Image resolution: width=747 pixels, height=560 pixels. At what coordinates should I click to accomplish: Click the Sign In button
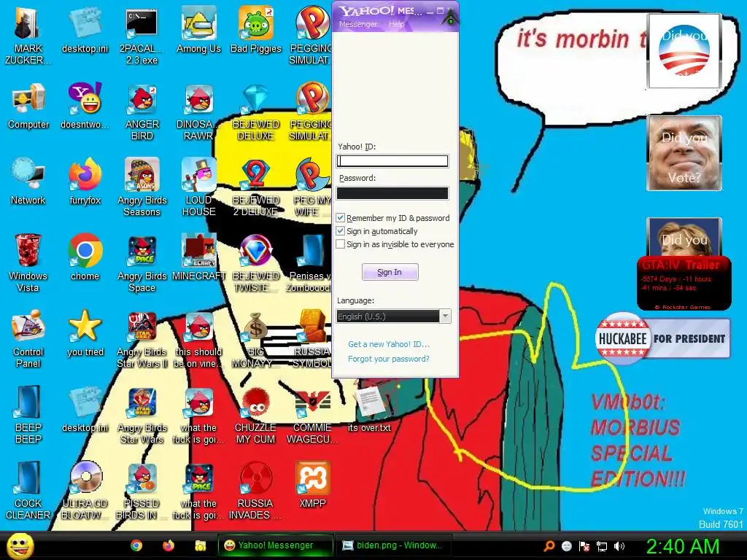click(390, 272)
